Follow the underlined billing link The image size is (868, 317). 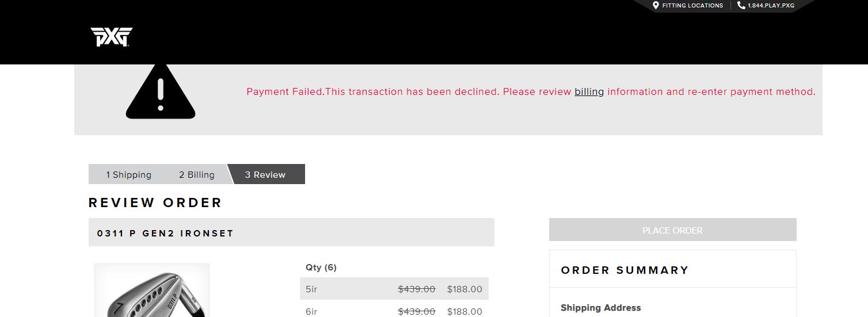tap(589, 91)
